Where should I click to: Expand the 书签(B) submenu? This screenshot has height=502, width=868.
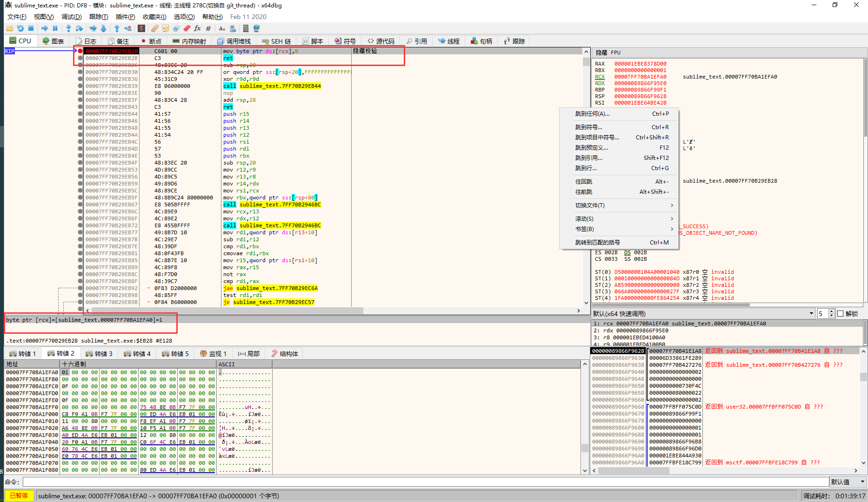[x=620, y=229]
